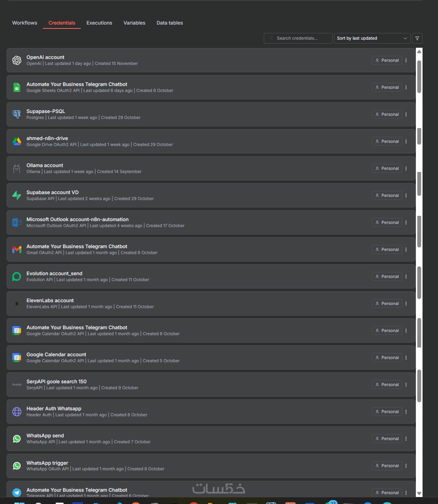Open the Data tables tab
438x504 pixels.
[x=170, y=23]
